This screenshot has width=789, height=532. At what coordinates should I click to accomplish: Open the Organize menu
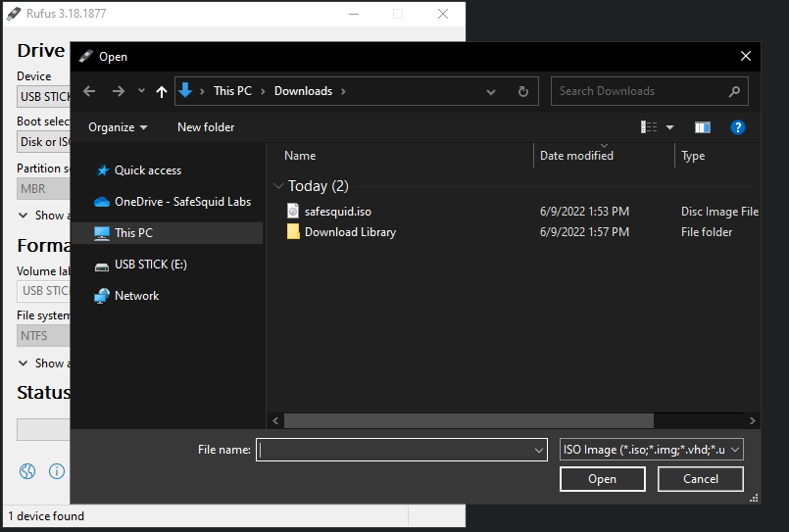click(x=118, y=127)
